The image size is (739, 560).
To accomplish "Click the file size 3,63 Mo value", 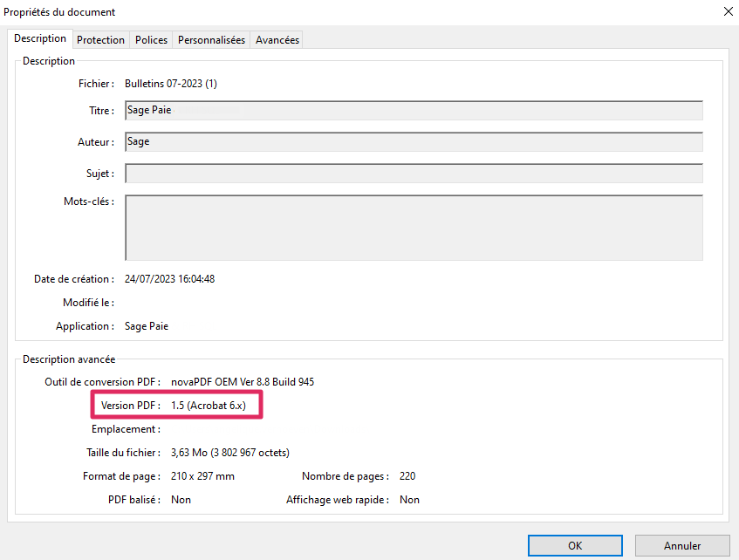I will (x=229, y=453).
